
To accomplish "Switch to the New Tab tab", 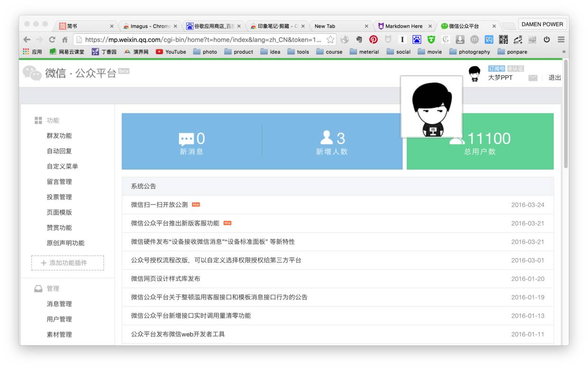I will tap(340, 26).
